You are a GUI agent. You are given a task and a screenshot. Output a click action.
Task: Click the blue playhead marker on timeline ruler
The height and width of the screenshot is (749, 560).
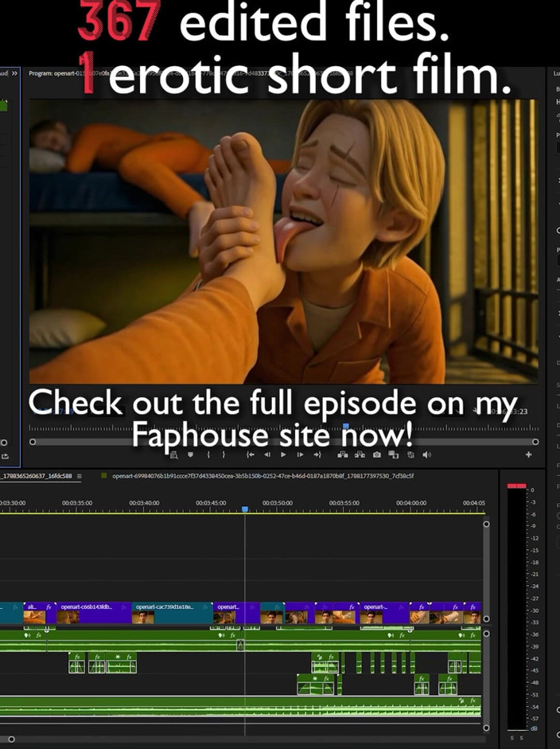[245, 509]
